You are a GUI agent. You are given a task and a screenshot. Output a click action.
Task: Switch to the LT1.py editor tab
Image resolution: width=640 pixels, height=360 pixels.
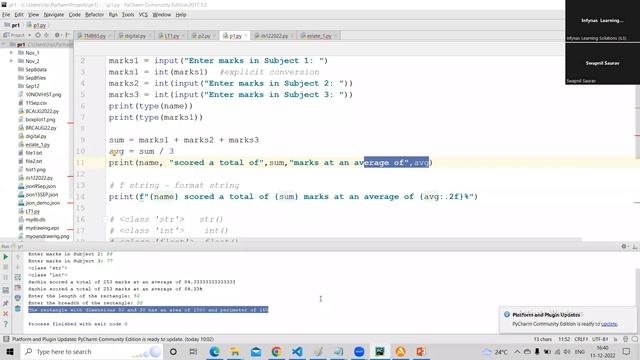[x=171, y=36]
